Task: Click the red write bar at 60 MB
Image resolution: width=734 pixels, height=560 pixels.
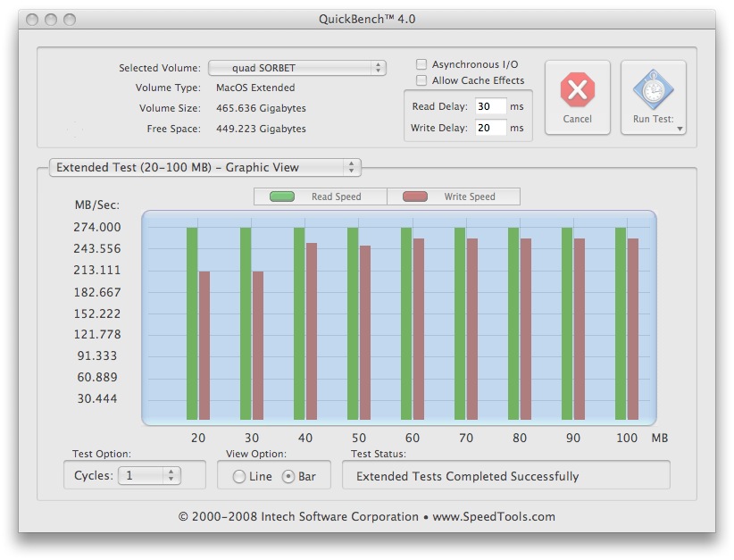Action: [x=419, y=329]
